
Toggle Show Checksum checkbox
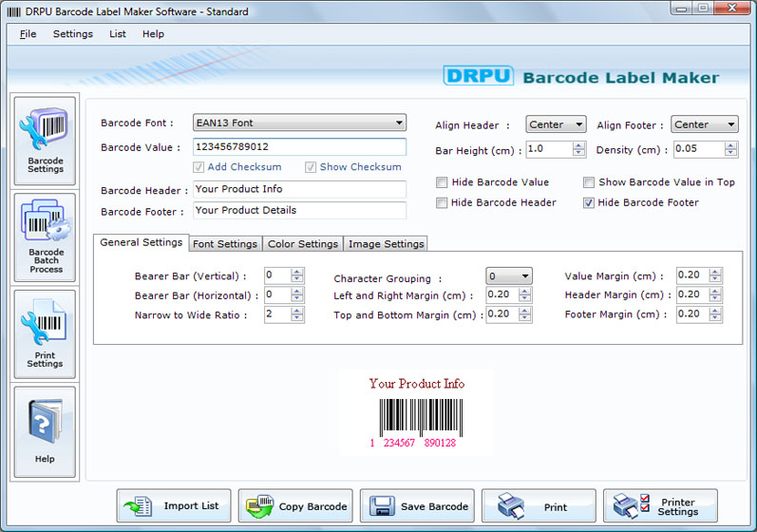point(311,167)
